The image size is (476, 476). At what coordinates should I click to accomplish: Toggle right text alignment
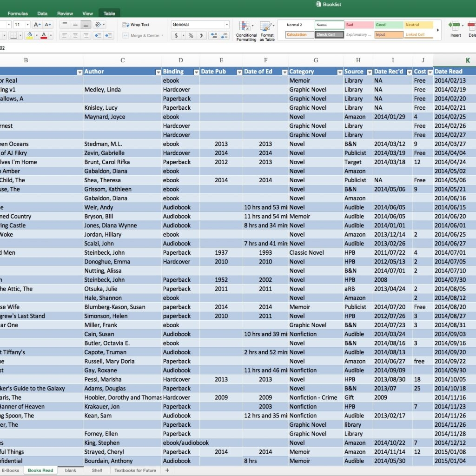click(85, 35)
